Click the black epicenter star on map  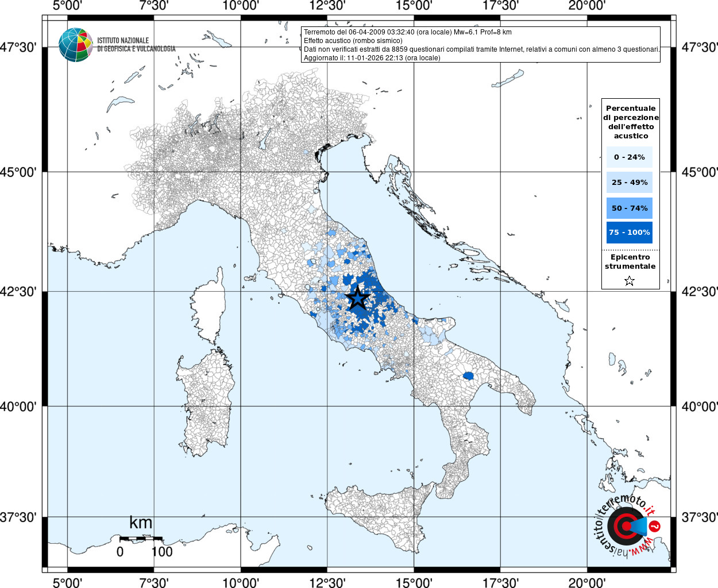click(x=358, y=298)
